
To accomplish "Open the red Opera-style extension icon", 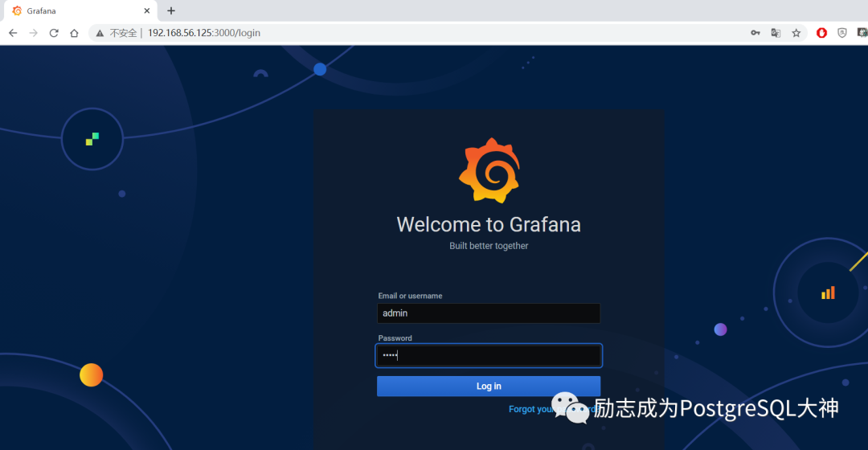I will pyautogui.click(x=821, y=33).
